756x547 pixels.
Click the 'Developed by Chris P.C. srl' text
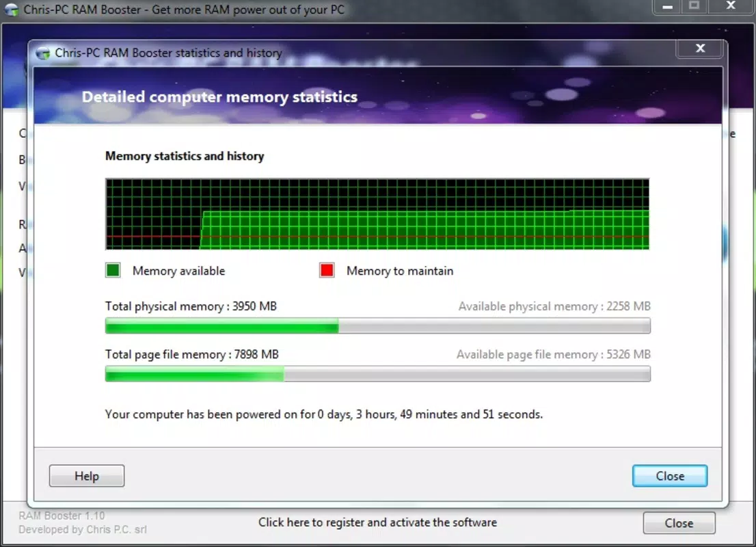83,530
